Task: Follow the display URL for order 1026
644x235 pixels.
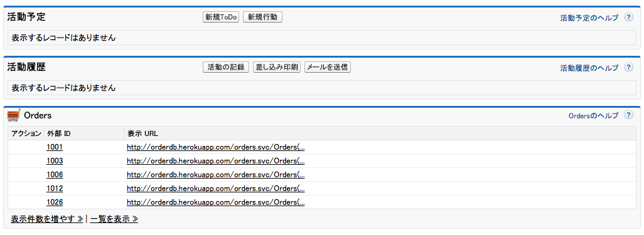Action: (x=216, y=202)
